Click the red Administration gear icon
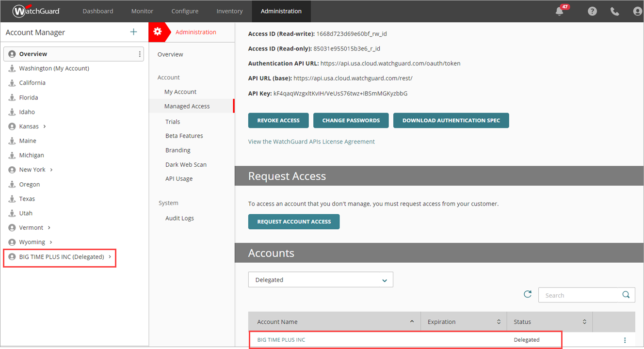Screen dimensions: 644x349 coord(158,32)
